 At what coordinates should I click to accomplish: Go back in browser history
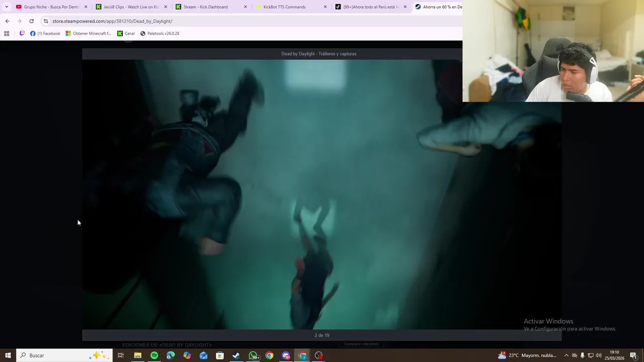coord(7,21)
